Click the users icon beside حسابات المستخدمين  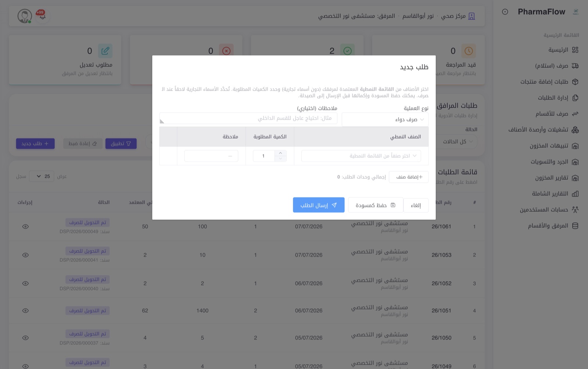point(576,209)
